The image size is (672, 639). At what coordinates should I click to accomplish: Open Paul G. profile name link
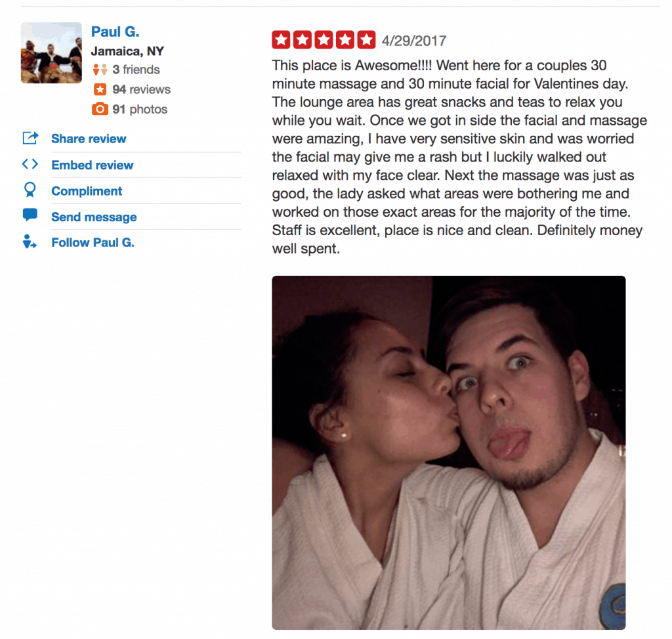115,32
